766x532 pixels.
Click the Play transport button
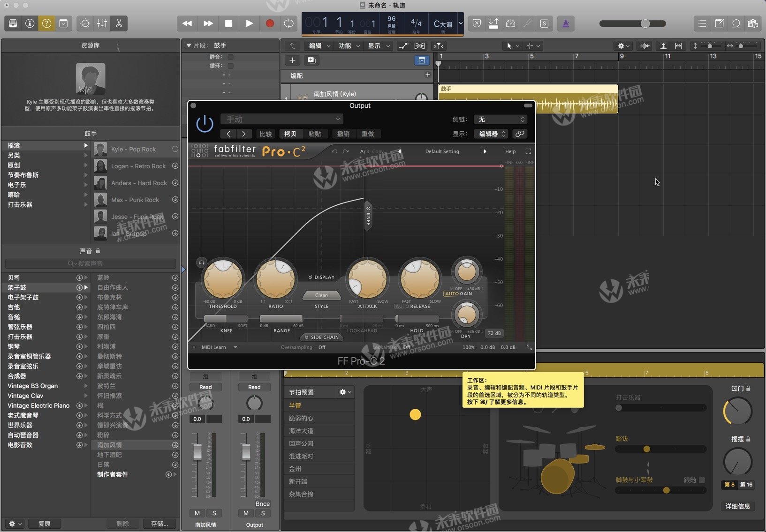point(250,23)
